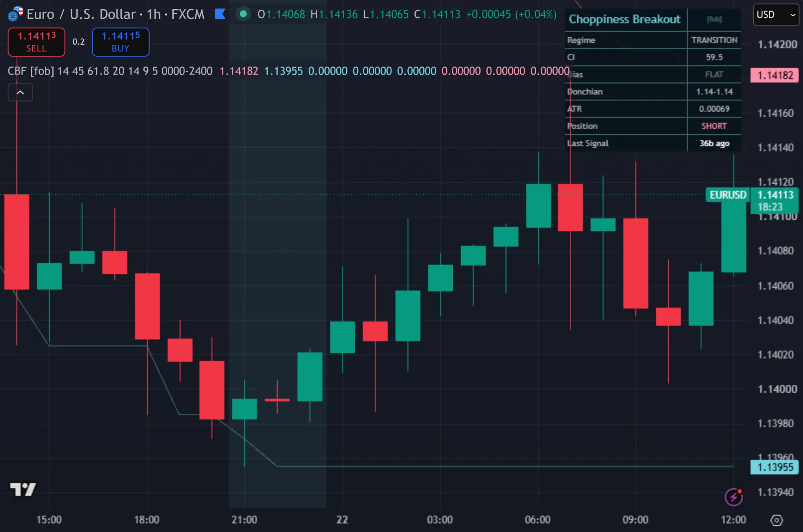Viewport: 803px width, 532px height.
Task: Click the pink 1.14182 price label
Action: click(775, 75)
